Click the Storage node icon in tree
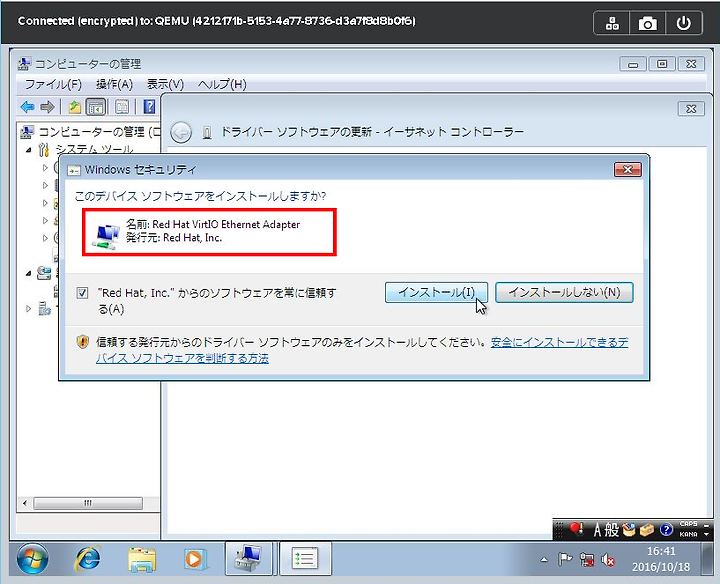The image size is (720, 584). 44,273
